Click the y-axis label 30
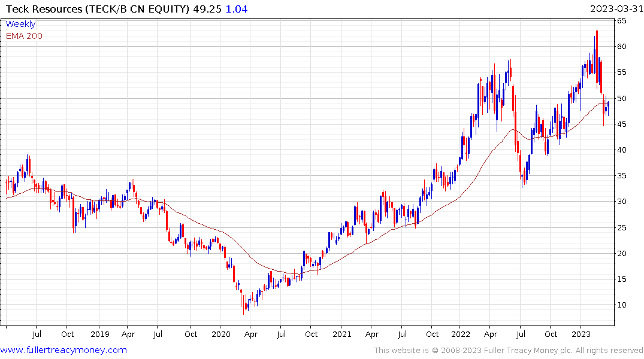 621,202
